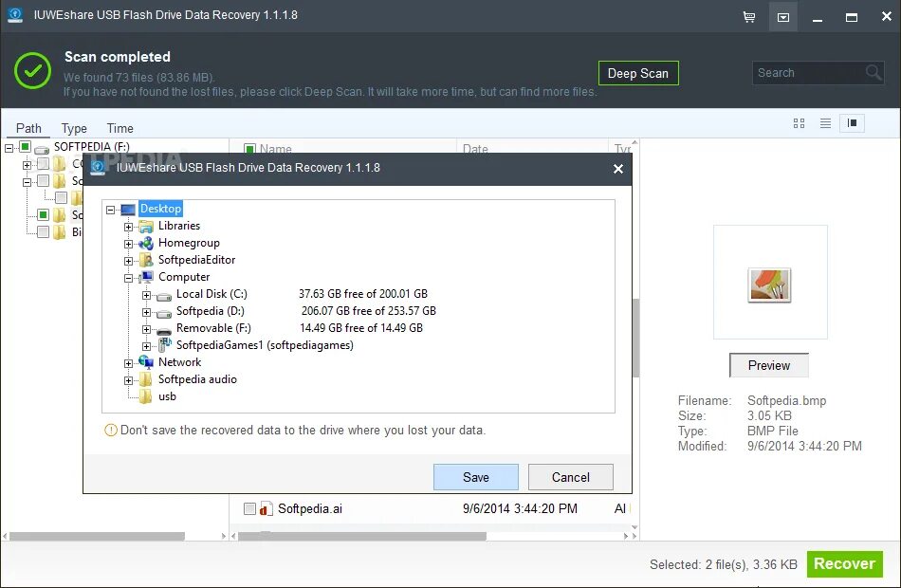Select the Network icon
Viewport: 901px width, 588px height.
pyautogui.click(x=146, y=362)
